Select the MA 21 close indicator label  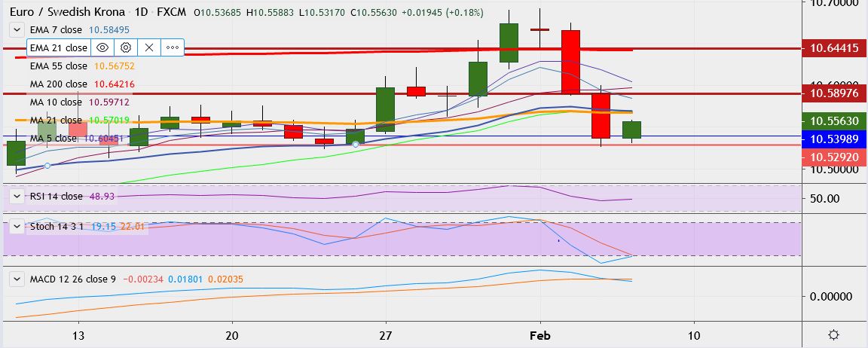point(56,120)
